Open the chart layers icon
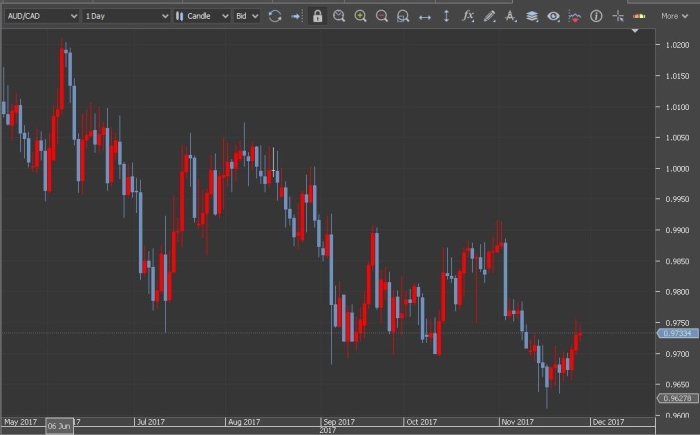The height and width of the screenshot is (435, 700). pyautogui.click(x=532, y=17)
